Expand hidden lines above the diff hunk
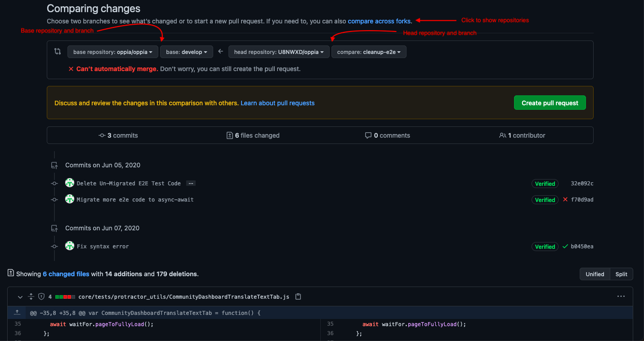 tap(17, 313)
